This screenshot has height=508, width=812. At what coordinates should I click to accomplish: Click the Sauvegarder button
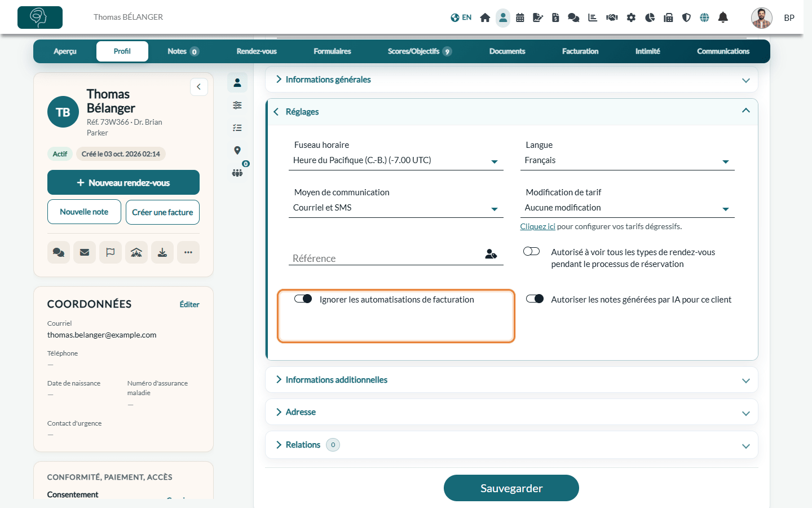coord(511,488)
